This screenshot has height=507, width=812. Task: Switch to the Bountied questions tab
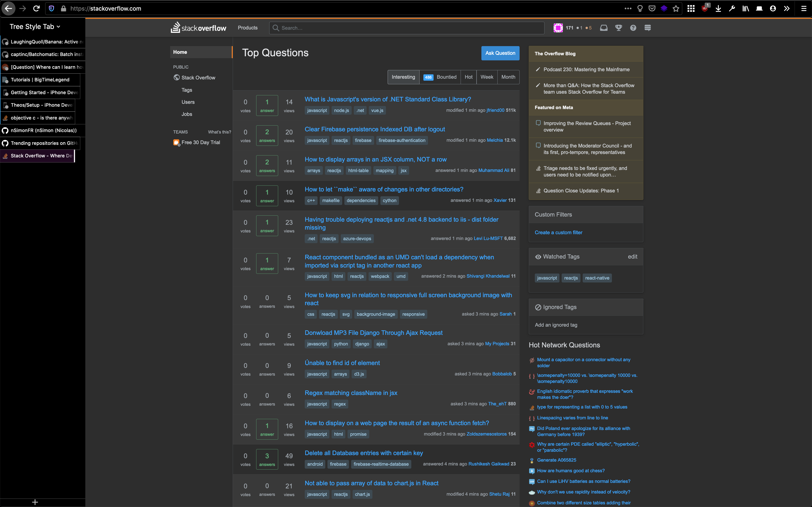click(x=440, y=77)
